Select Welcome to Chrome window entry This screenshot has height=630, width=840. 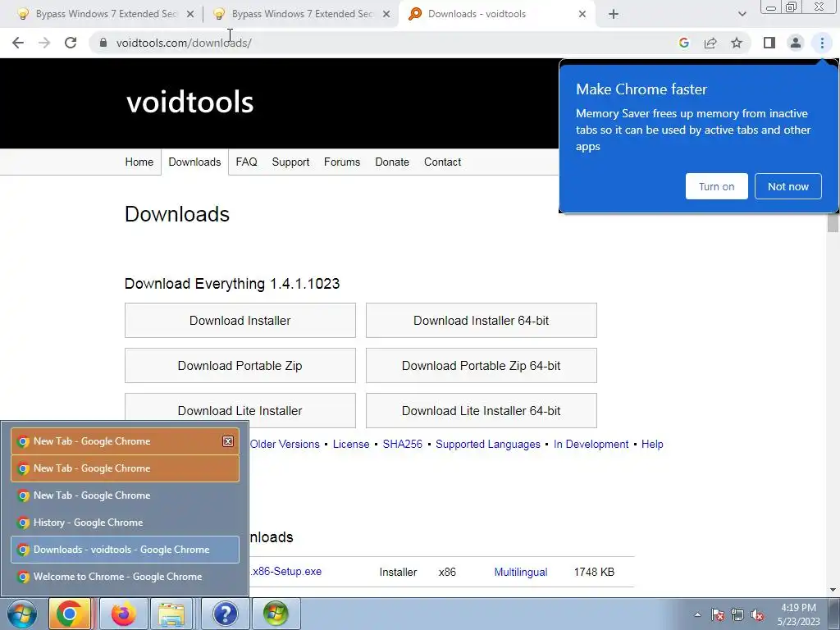(x=125, y=577)
